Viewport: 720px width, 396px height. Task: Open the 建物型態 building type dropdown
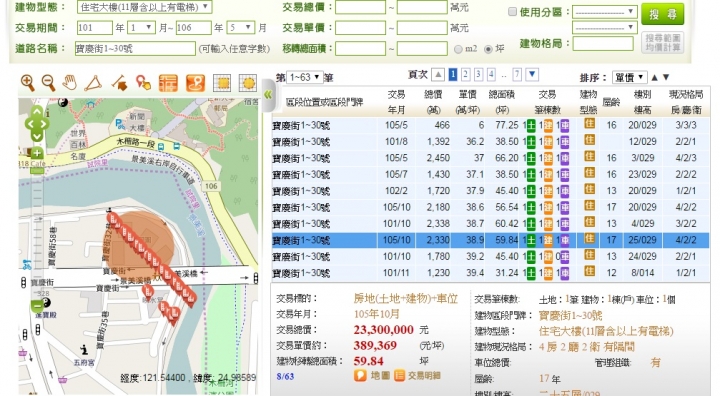[144, 7]
